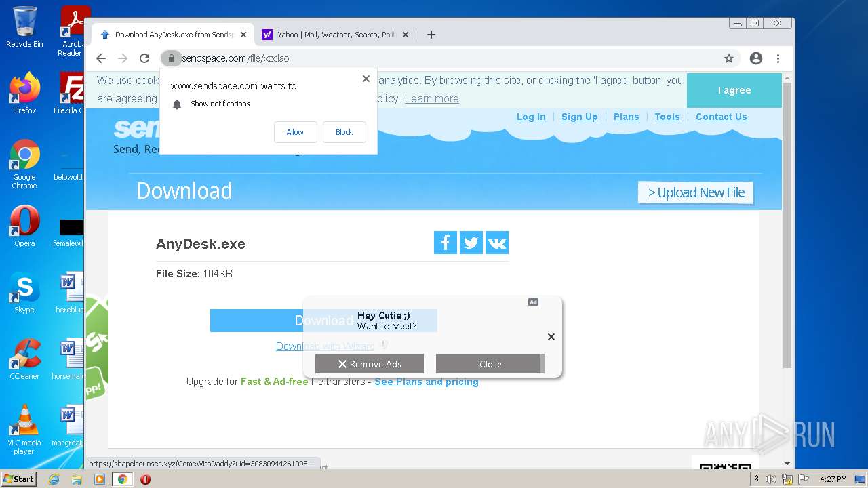Screen dimensions: 868x488
Task: Click the I agree cookie button
Action: tap(734, 90)
